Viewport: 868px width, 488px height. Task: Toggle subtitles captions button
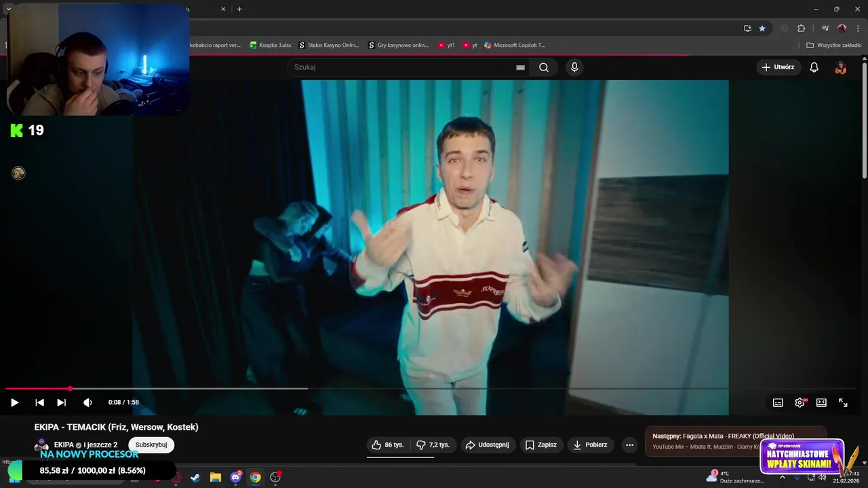pos(778,403)
